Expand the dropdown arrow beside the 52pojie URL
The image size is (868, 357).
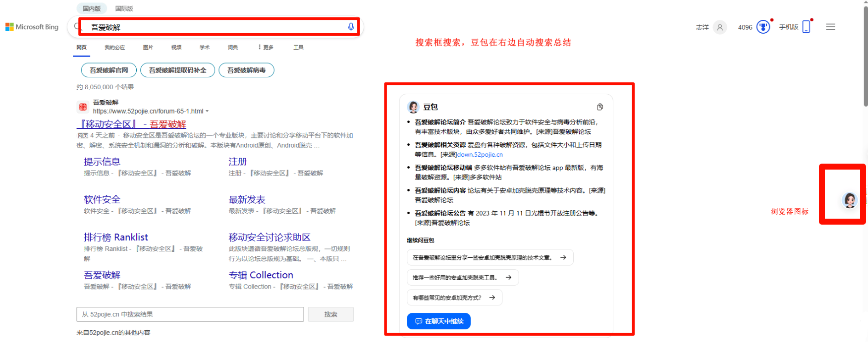(x=207, y=112)
